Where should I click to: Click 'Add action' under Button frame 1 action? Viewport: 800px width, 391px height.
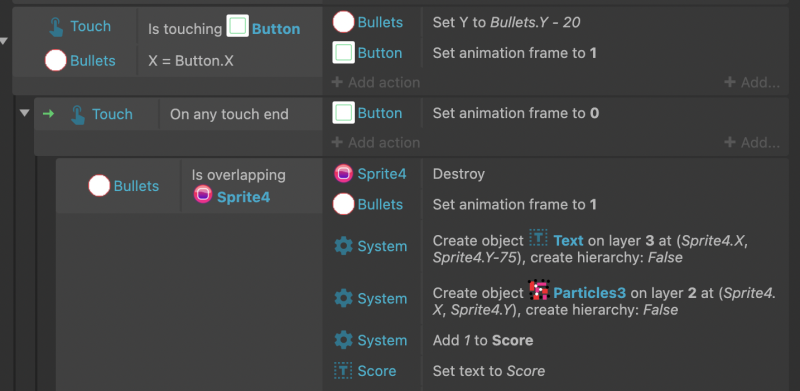376,82
